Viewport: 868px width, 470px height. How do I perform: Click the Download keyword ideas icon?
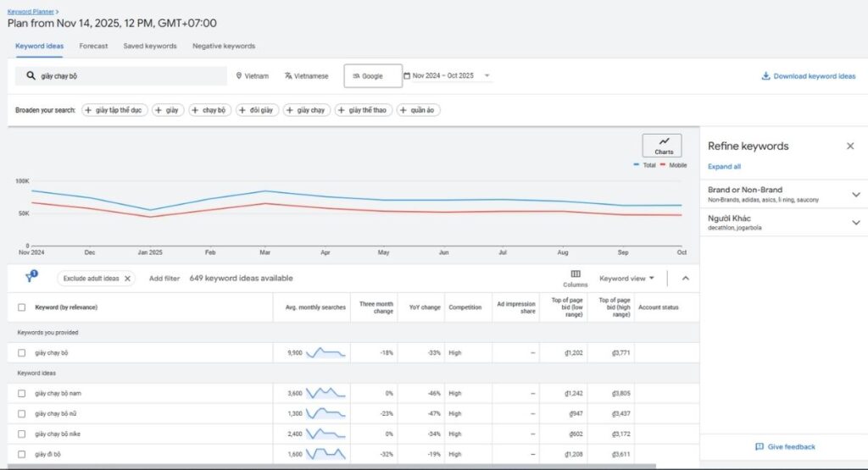(765, 76)
